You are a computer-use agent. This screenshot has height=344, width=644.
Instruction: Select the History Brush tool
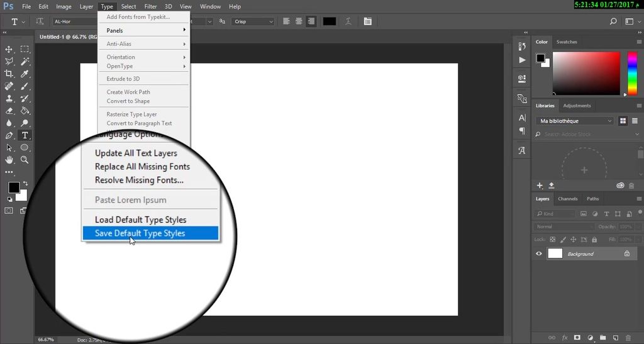[x=25, y=99]
